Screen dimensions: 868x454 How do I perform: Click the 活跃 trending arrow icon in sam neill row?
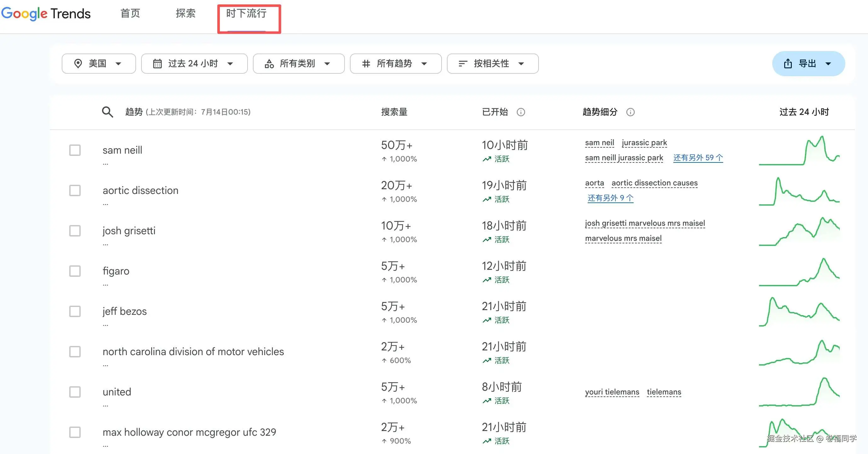[487, 159]
